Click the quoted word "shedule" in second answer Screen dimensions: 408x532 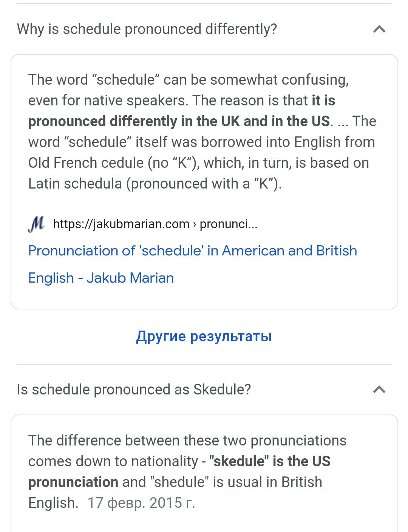point(180,482)
